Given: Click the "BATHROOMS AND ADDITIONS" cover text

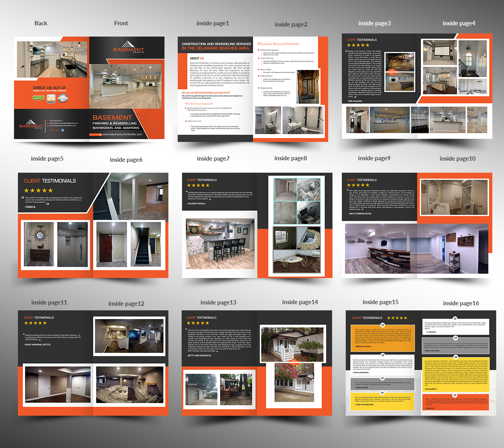Looking at the screenshot, I should [x=116, y=128].
